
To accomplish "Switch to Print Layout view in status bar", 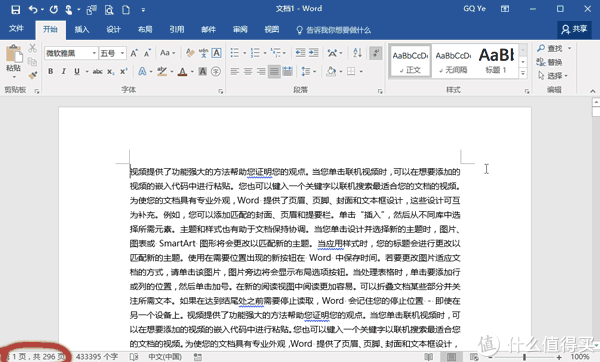I will (452, 357).
